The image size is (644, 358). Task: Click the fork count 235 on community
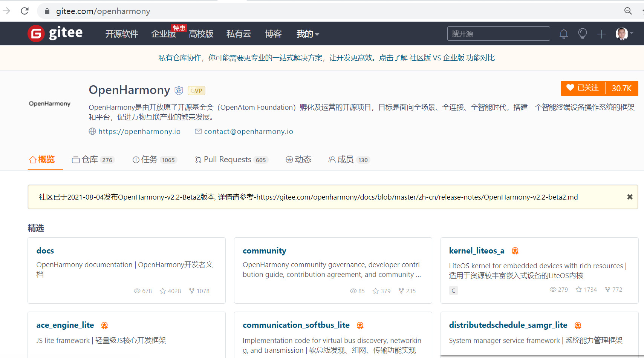pos(407,291)
